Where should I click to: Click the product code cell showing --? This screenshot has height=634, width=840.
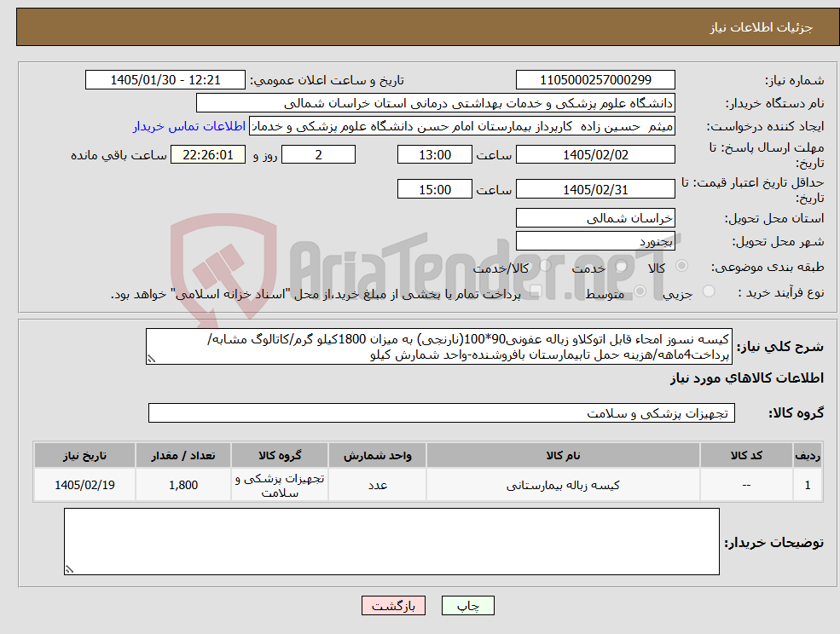(x=746, y=485)
